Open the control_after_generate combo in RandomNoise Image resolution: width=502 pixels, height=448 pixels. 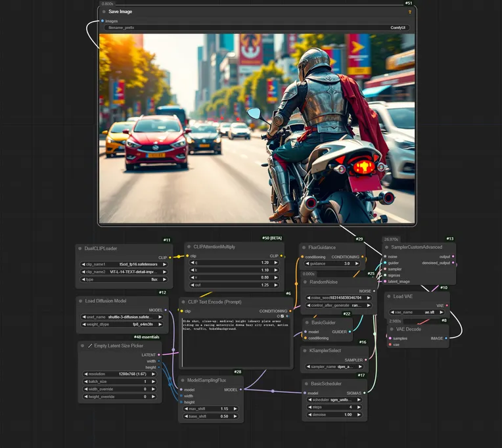coord(338,305)
